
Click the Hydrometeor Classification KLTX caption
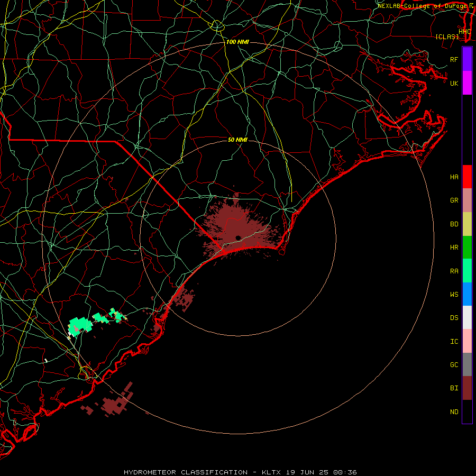pyautogui.click(x=240, y=472)
